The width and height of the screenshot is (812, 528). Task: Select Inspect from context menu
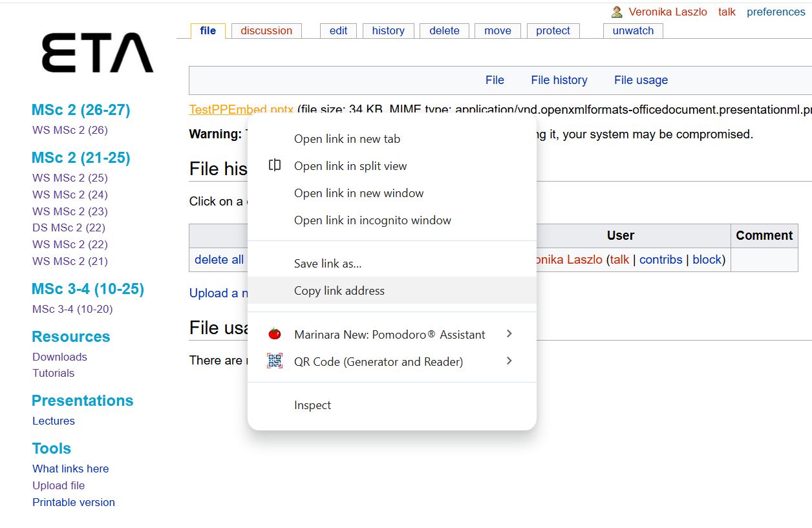[x=312, y=405]
